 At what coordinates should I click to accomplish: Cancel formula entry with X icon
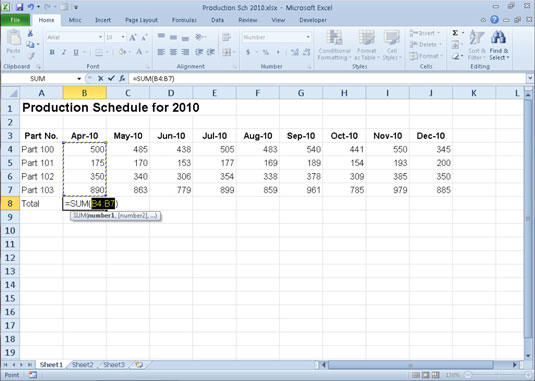pyautogui.click(x=100, y=78)
